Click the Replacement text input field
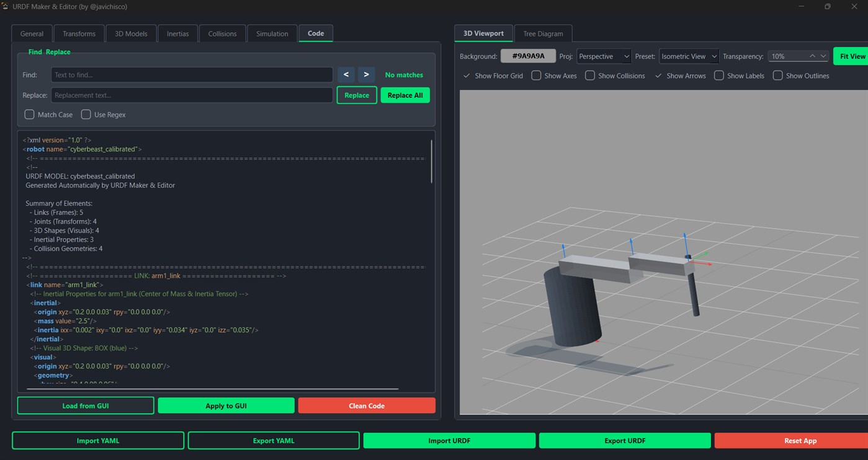Viewport: 868px width, 460px height. 192,95
